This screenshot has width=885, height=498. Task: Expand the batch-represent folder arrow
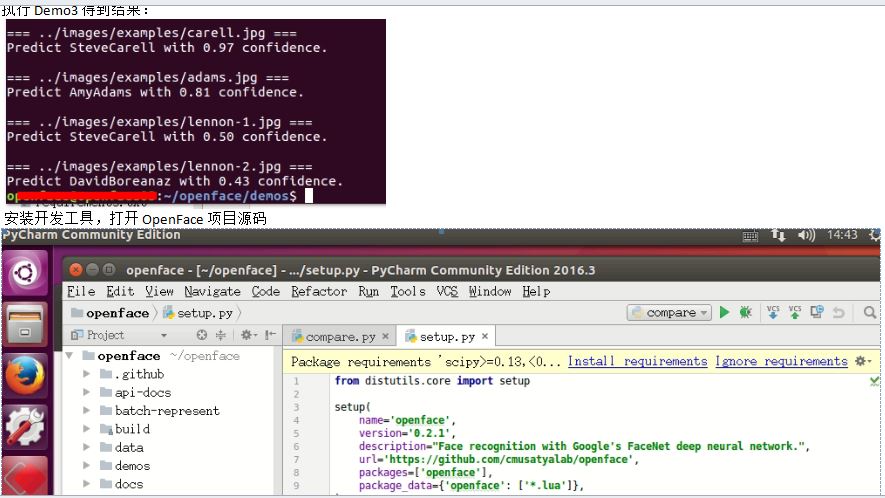[86, 410]
